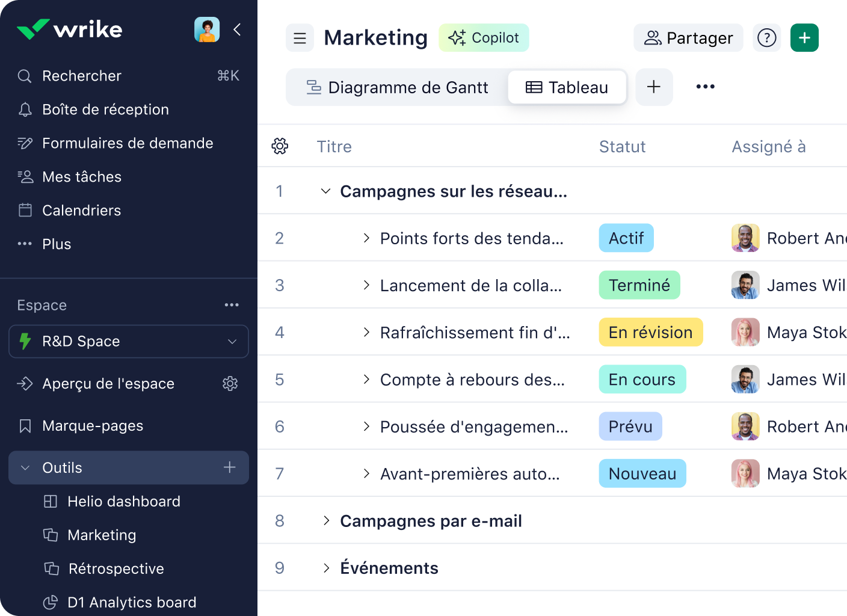Click the Statut column header
Viewport: 847px width, 616px height.
622,147
